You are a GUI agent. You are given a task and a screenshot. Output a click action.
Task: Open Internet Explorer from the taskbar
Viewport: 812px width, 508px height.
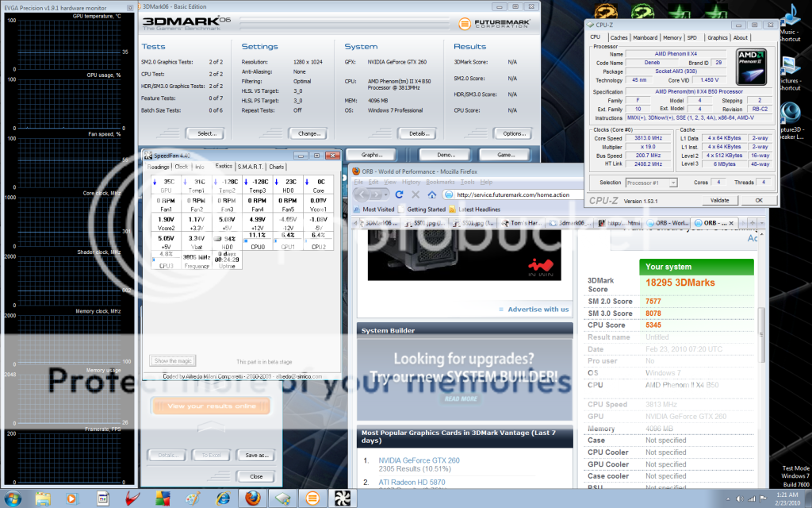pos(223,498)
